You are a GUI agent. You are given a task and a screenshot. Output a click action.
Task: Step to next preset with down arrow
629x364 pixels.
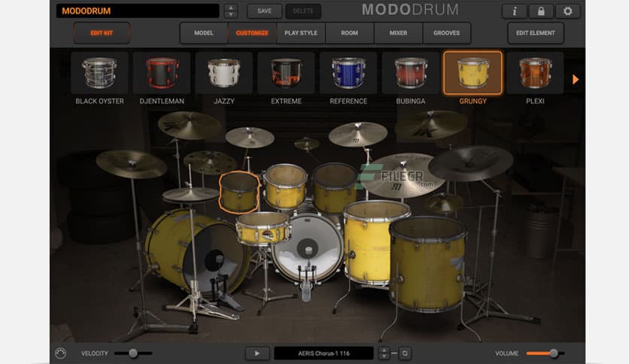231,14
